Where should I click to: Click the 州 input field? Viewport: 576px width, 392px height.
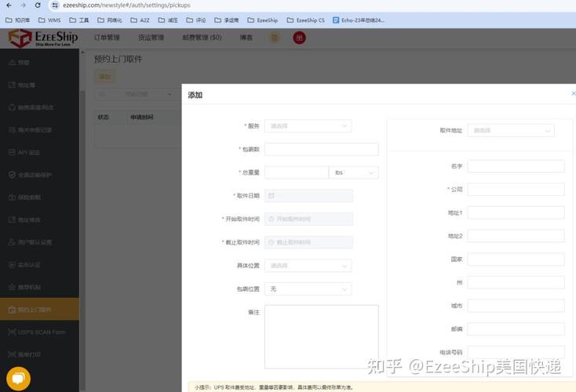point(516,282)
